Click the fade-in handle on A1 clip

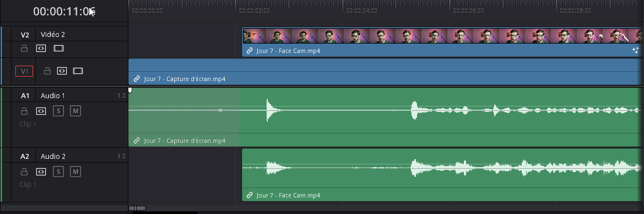point(130,90)
